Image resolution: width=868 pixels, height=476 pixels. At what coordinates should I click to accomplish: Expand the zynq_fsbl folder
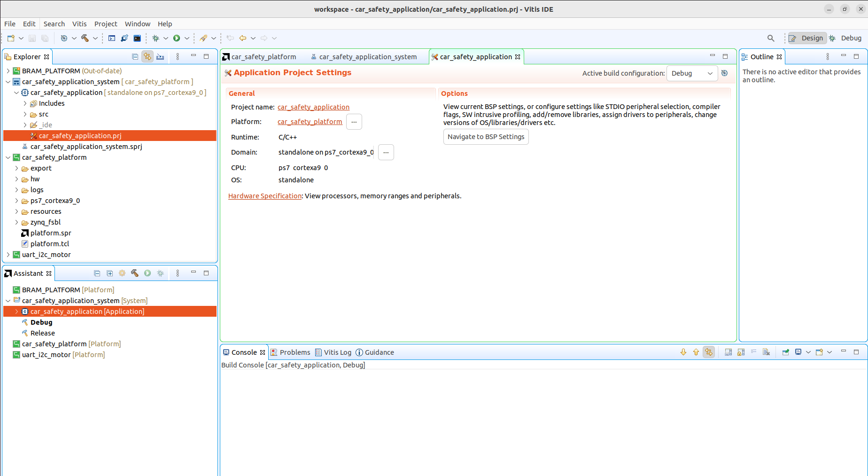[16, 222]
